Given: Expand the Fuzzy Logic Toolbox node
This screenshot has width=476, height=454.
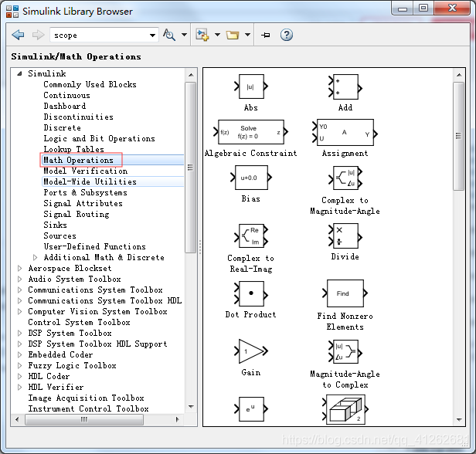Looking at the screenshot, I should pyautogui.click(x=20, y=365).
